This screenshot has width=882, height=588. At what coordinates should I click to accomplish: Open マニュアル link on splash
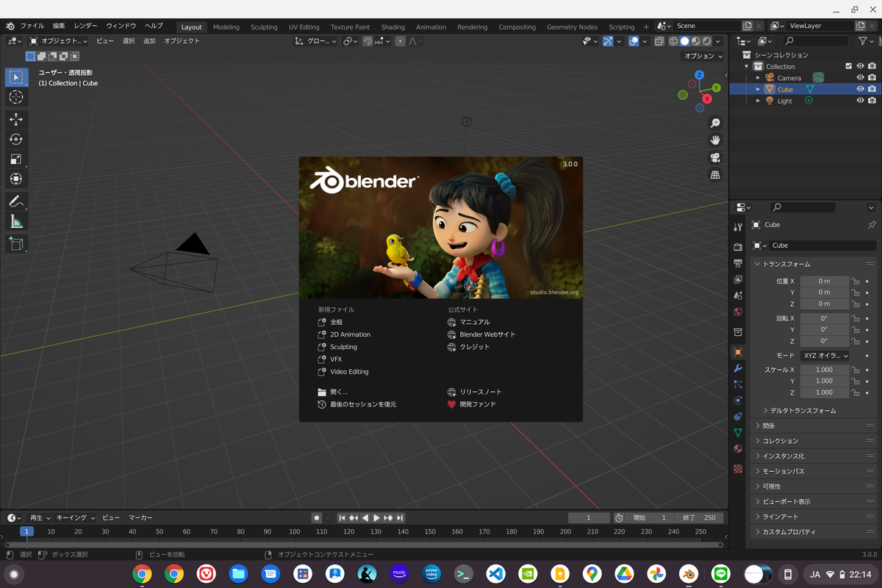click(x=468, y=322)
